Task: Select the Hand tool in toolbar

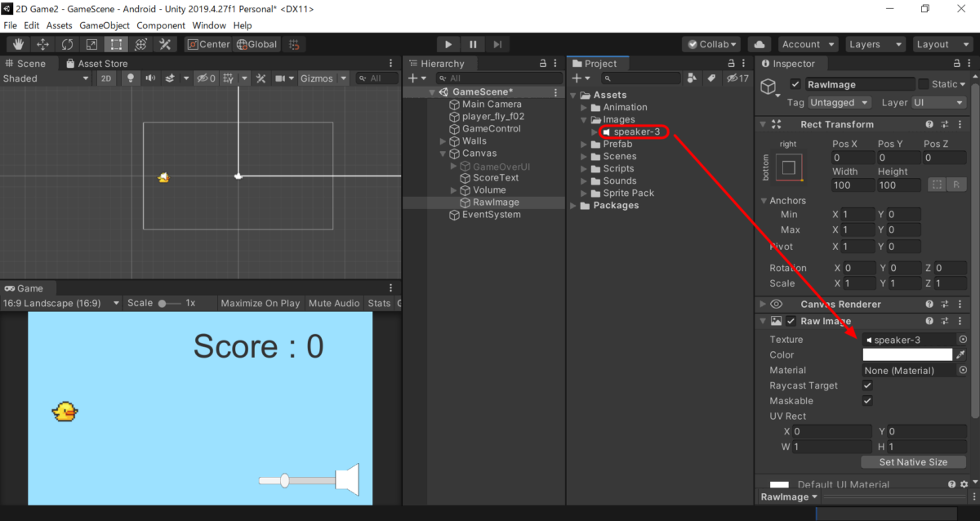Action: (19, 44)
